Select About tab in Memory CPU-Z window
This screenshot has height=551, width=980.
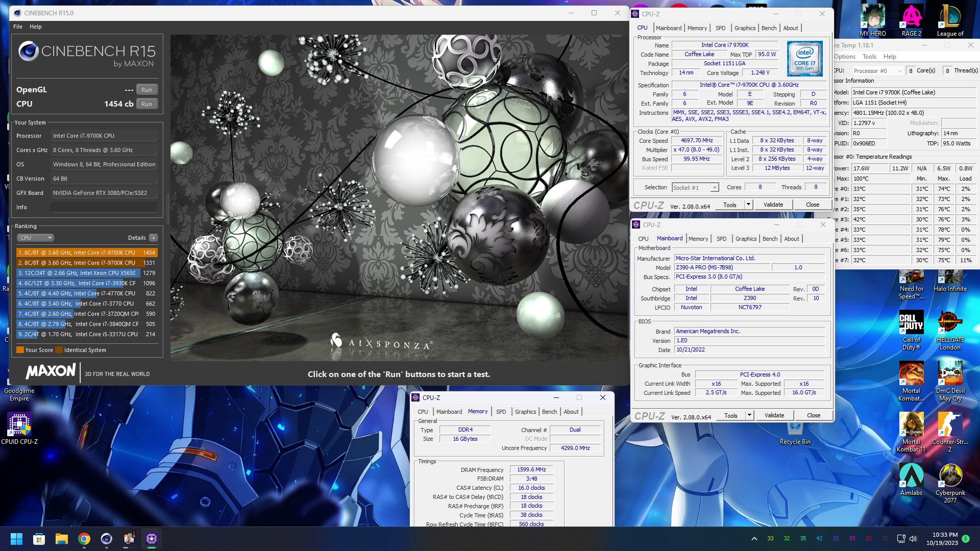pyautogui.click(x=571, y=412)
